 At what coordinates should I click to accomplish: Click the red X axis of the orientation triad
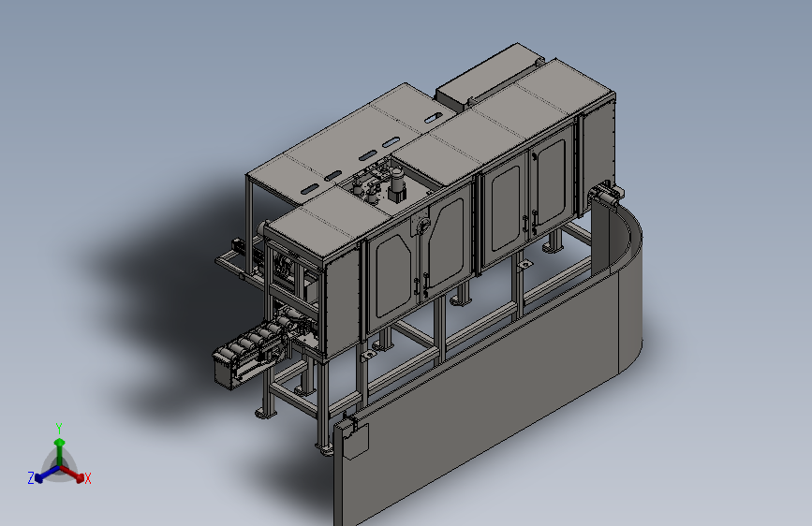(x=73, y=474)
